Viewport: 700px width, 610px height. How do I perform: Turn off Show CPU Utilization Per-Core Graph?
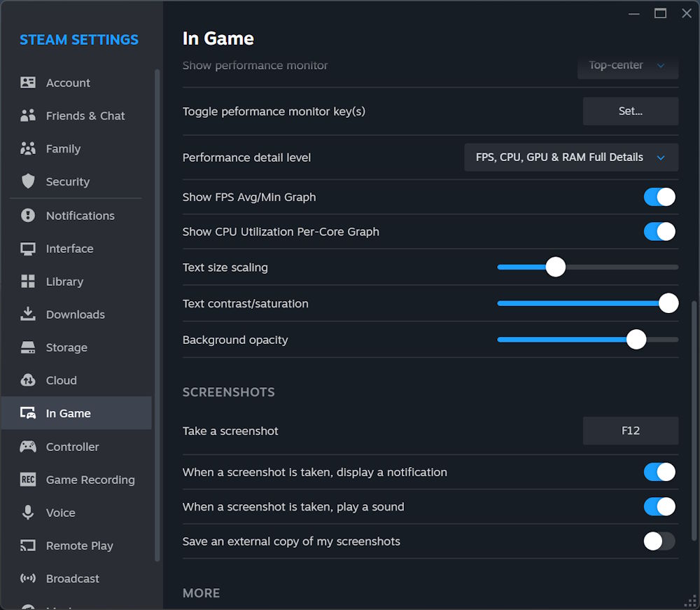(659, 231)
